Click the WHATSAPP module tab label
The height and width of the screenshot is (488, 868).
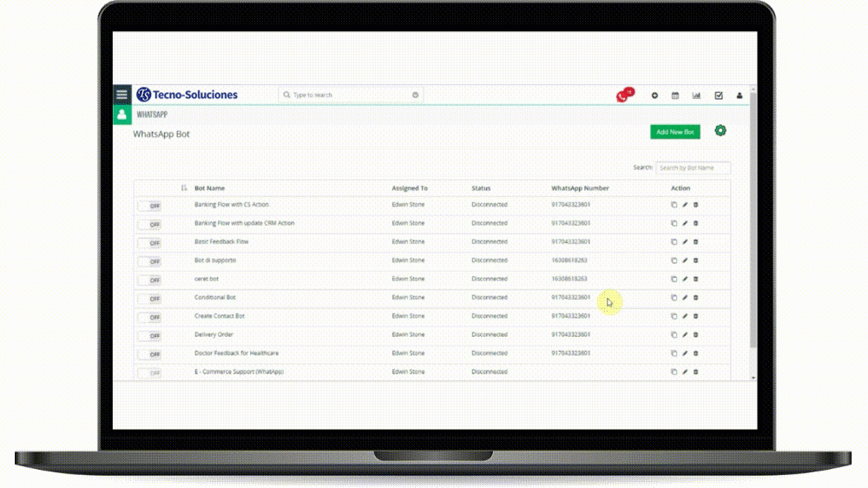[152, 114]
